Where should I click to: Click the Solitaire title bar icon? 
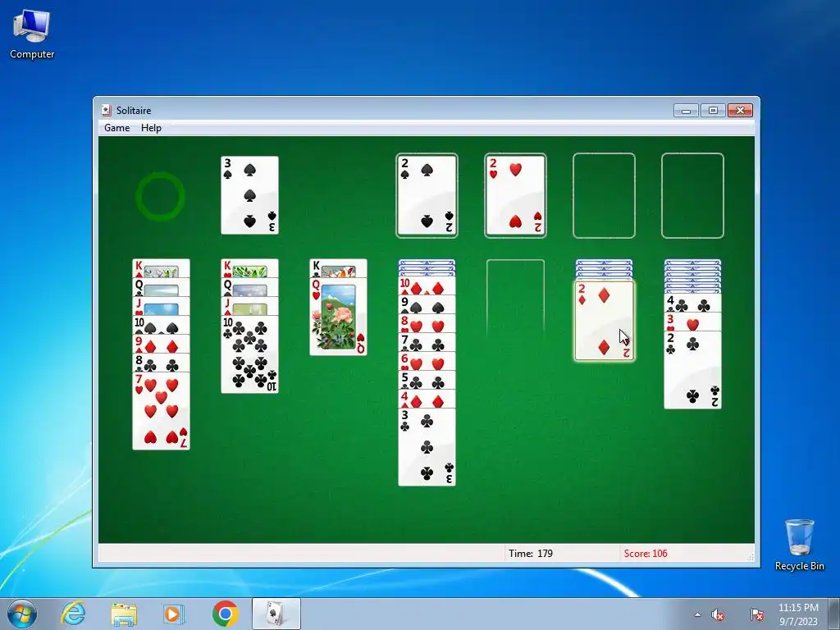[x=106, y=111]
